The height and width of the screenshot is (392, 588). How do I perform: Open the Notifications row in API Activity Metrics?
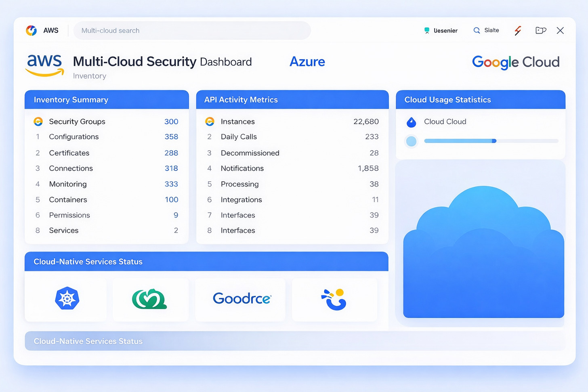tap(292, 168)
